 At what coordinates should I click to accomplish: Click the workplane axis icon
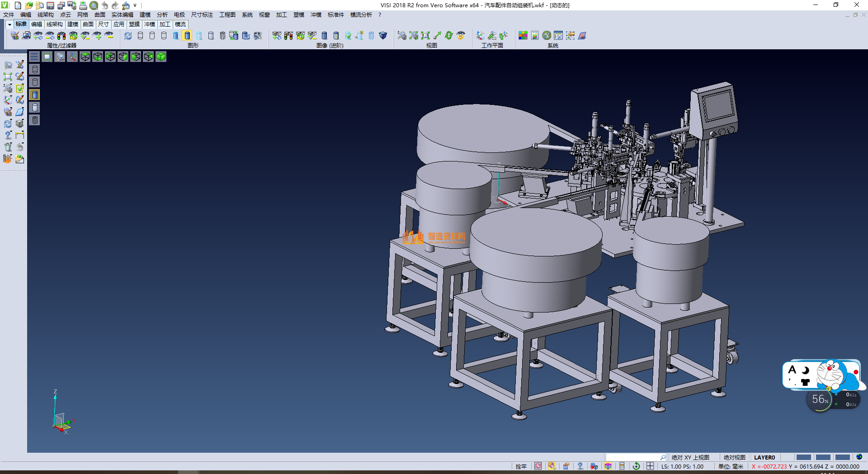click(x=480, y=36)
